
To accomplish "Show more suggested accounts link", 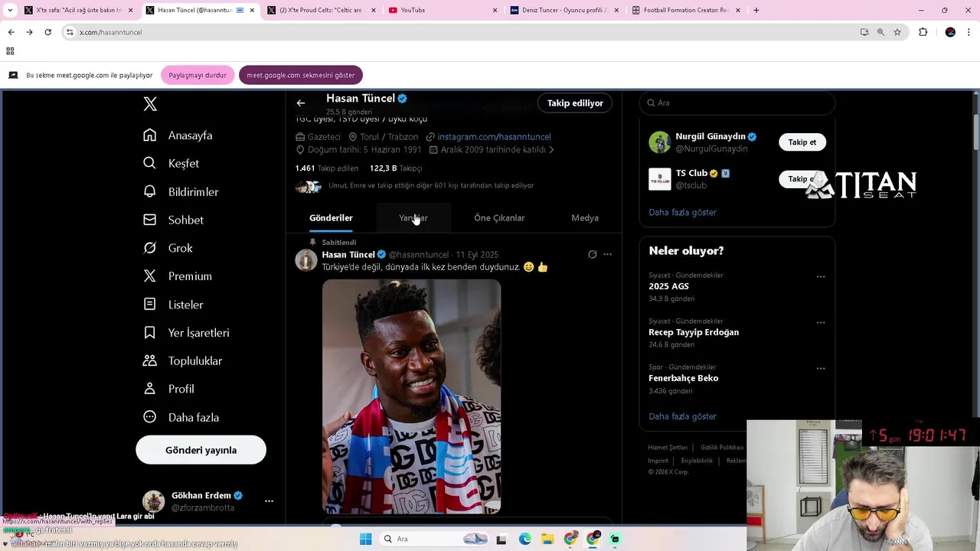I will 682,212.
